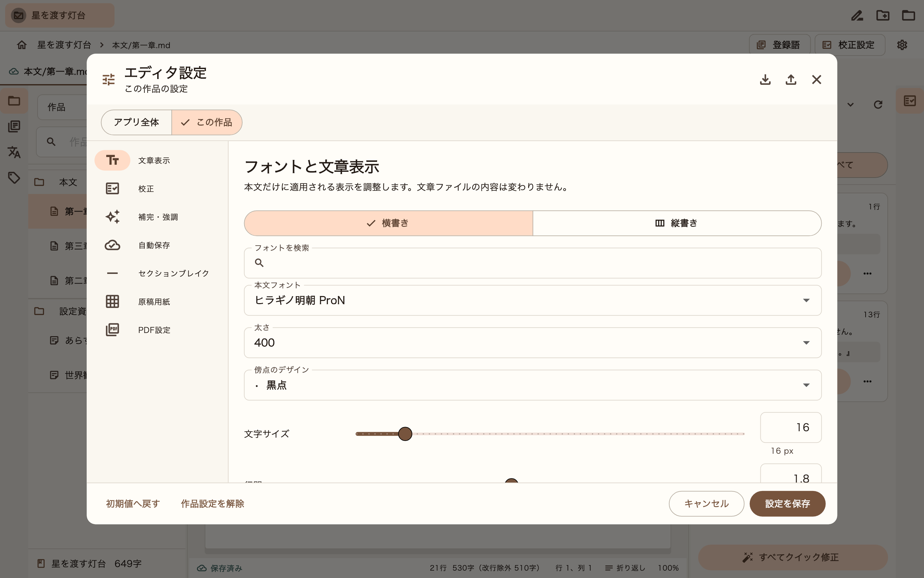This screenshot has height=578, width=924.
Task: Open the セクションブレイク settings section
Action: point(157,273)
